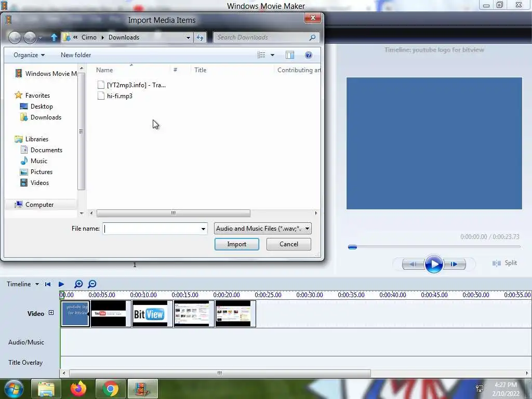
Task: Click the Forward navigation arrow in Import dialog
Action: coord(30,37)
